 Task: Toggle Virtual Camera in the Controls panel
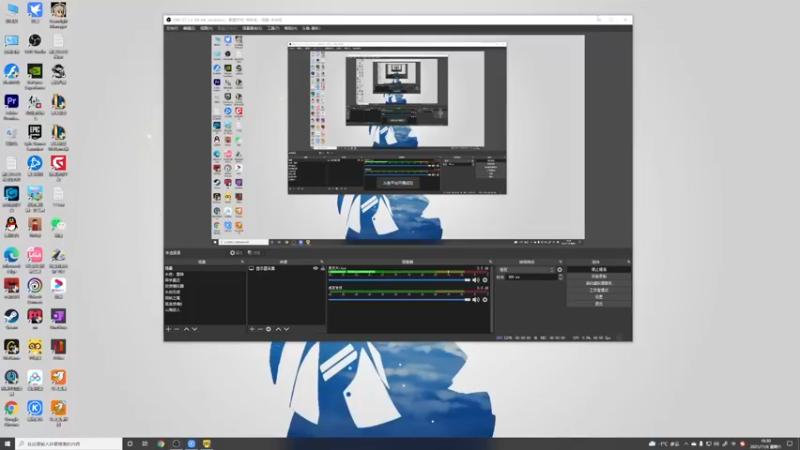click(x=598, y=283)
